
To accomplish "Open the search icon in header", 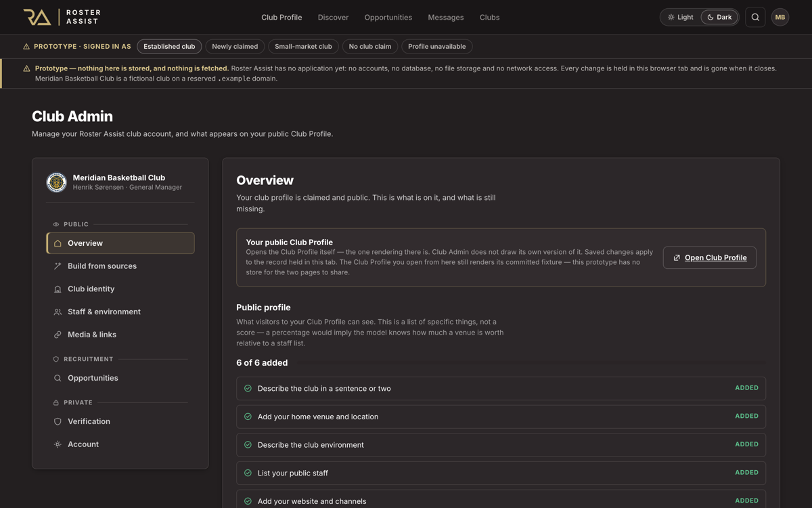I will pyautogui.click(x=755, y=17).
